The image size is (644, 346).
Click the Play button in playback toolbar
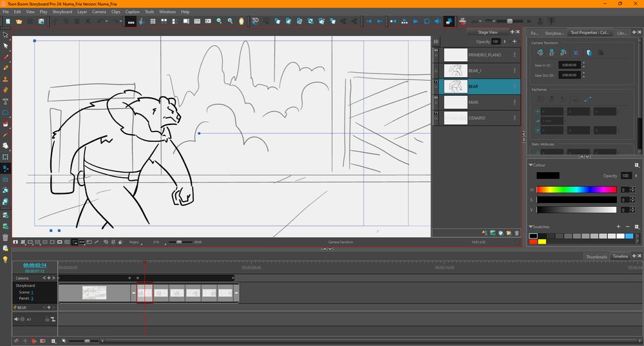pyautogui.click(x=415, y=21)
